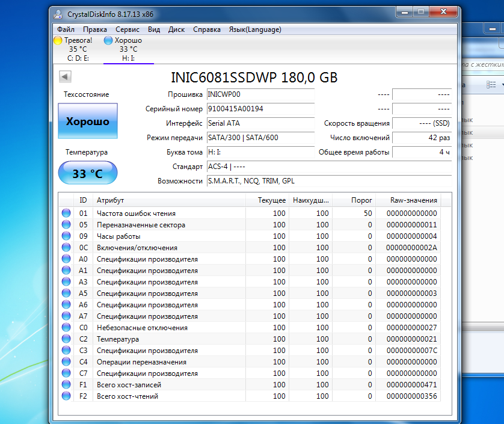This screenshot has width=504, height=424.
Task: Click status icon of row A5
Action: click(x=66, y=293)
